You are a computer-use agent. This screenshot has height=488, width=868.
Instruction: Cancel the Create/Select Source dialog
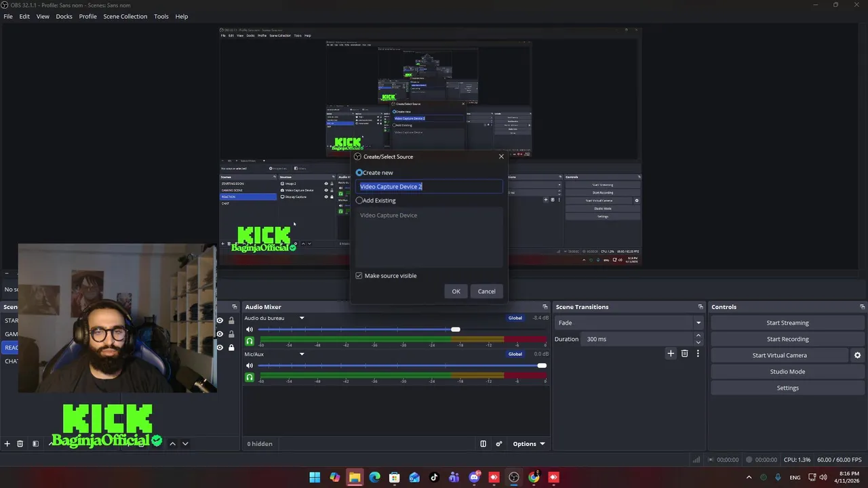(x=486, y=291)
